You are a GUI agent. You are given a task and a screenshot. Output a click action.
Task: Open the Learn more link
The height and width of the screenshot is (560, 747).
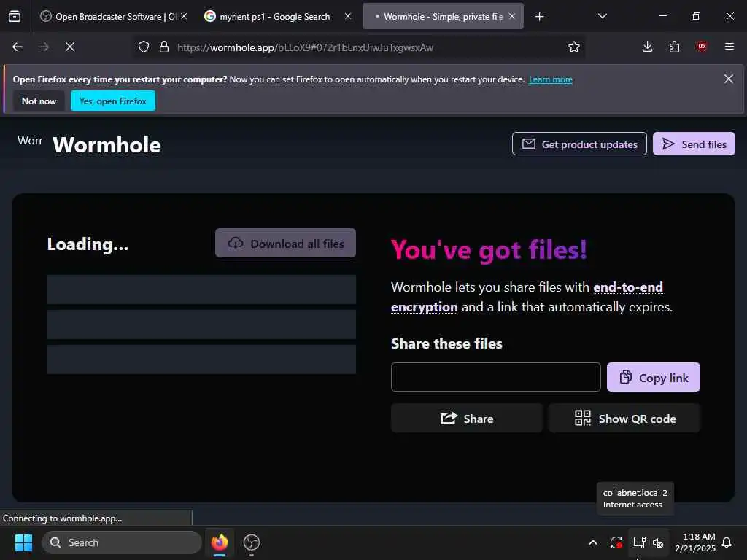pos(550,79)
